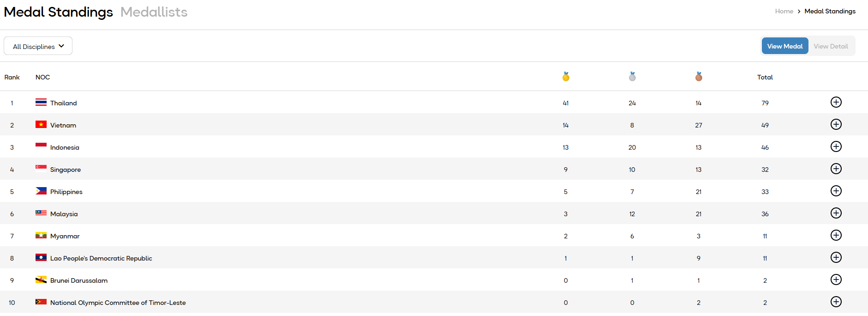Click the Total column header
The width and height of the screenshot is (868, 316).
click(765, 77)
